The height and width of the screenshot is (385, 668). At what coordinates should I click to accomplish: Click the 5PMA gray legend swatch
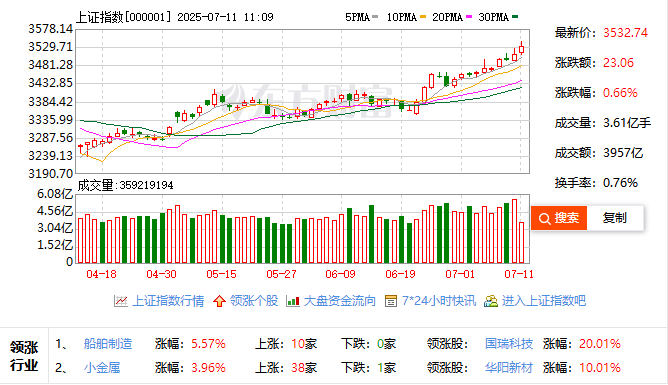375,17
